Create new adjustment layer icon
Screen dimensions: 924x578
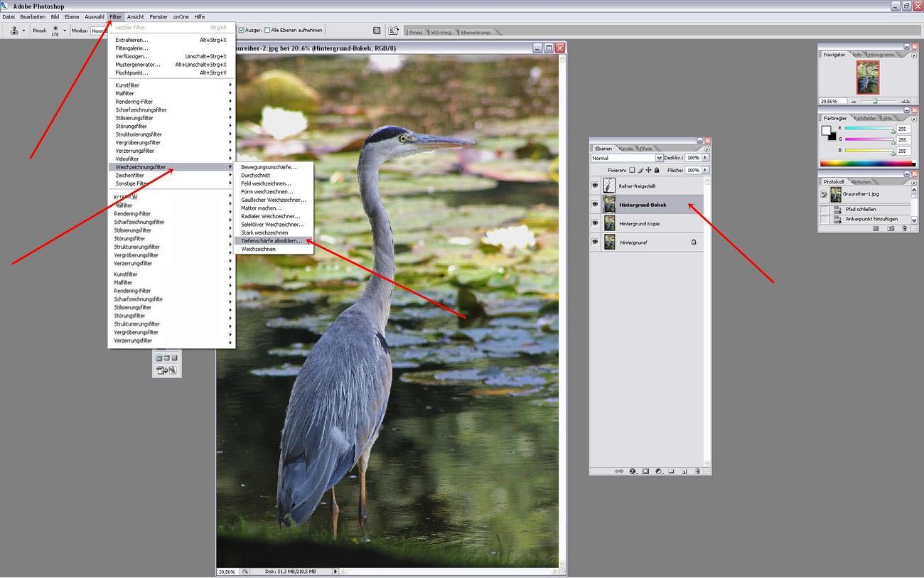[658, 471]
